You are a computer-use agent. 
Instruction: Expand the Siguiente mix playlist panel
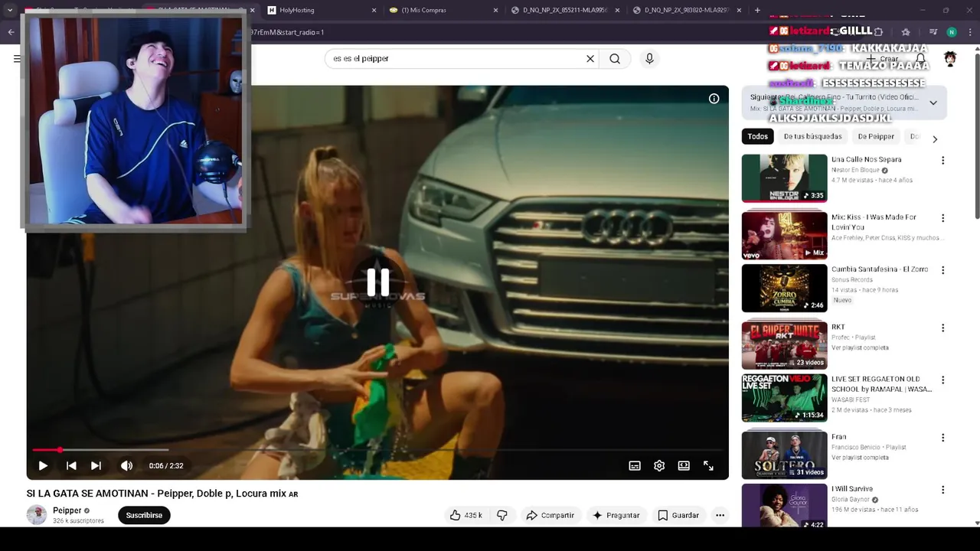coord(933,103)
